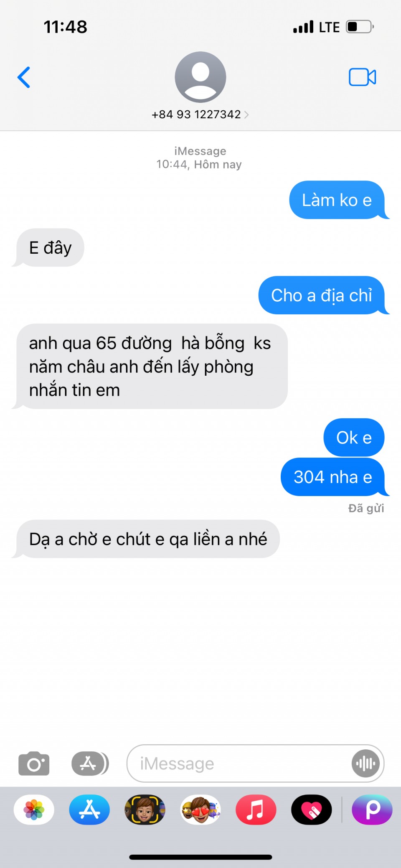Open the camera to attach a photo

click(34, 764)
